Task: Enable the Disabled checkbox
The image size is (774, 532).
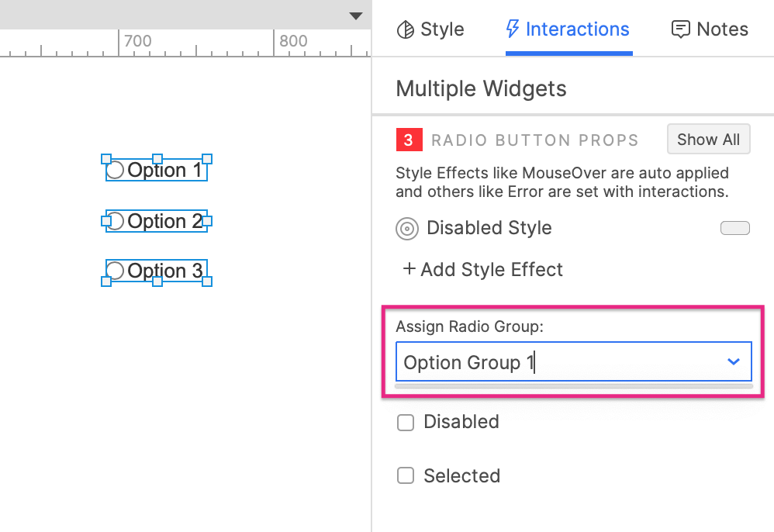Action: click(406, 422)
